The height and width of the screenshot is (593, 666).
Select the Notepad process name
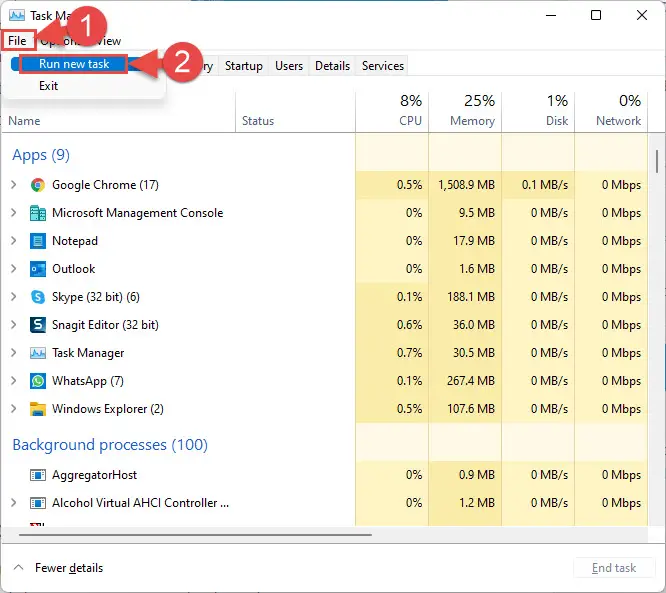[x=75, y=241]
